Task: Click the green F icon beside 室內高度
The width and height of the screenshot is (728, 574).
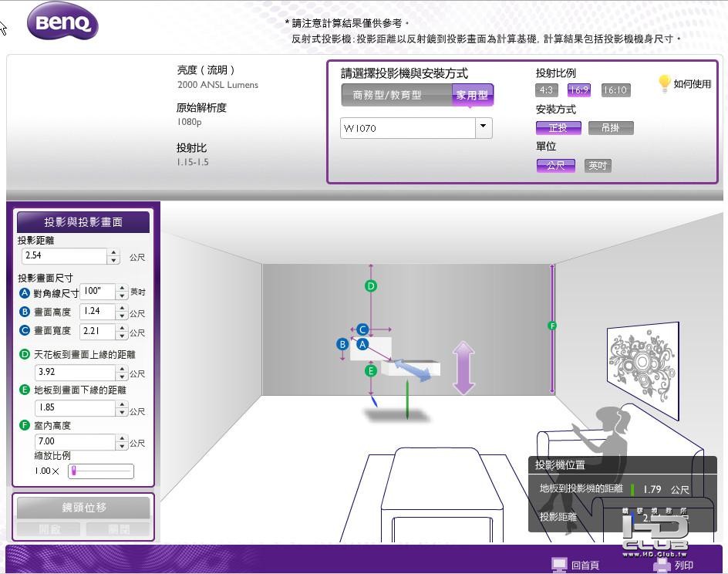Action: click(25, 425)
